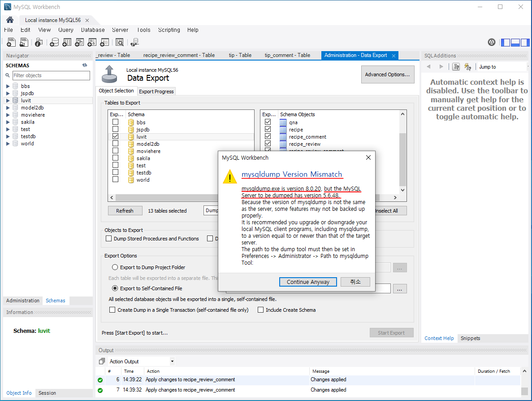Click the back arrow in SQL Additions
The height and width of the screenshot is (401, 532).
[428, 66]
